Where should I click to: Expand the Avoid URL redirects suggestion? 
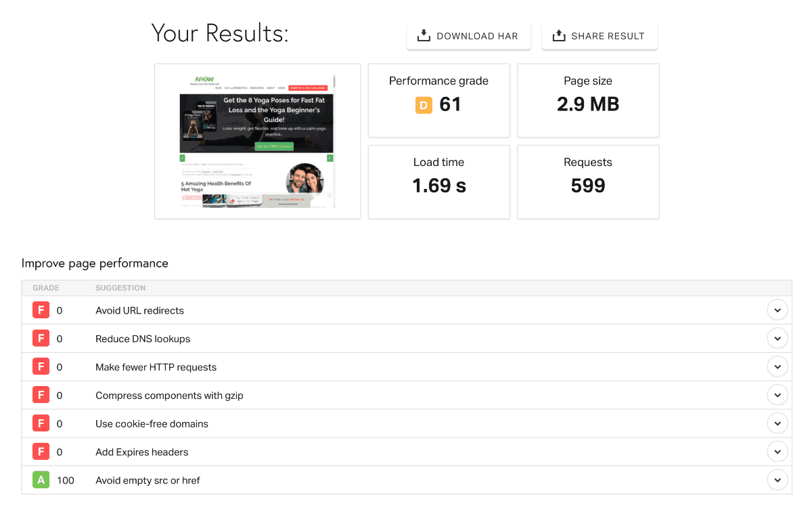tap(777, 310)
